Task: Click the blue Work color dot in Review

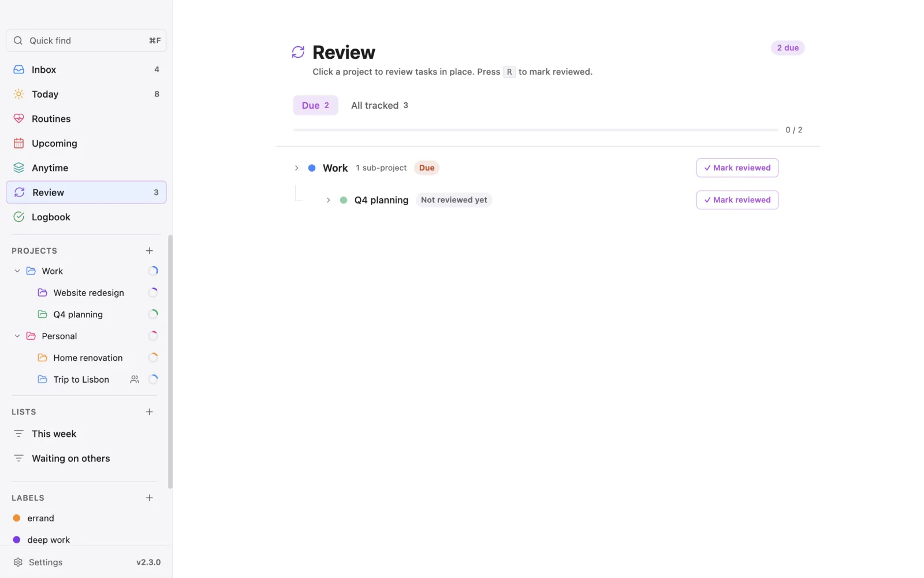Action: [312, 168]
